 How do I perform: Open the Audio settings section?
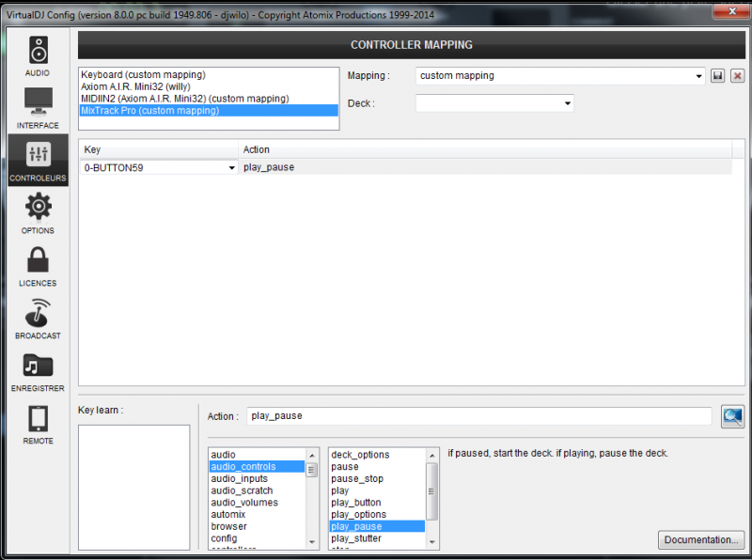(38, 56)
